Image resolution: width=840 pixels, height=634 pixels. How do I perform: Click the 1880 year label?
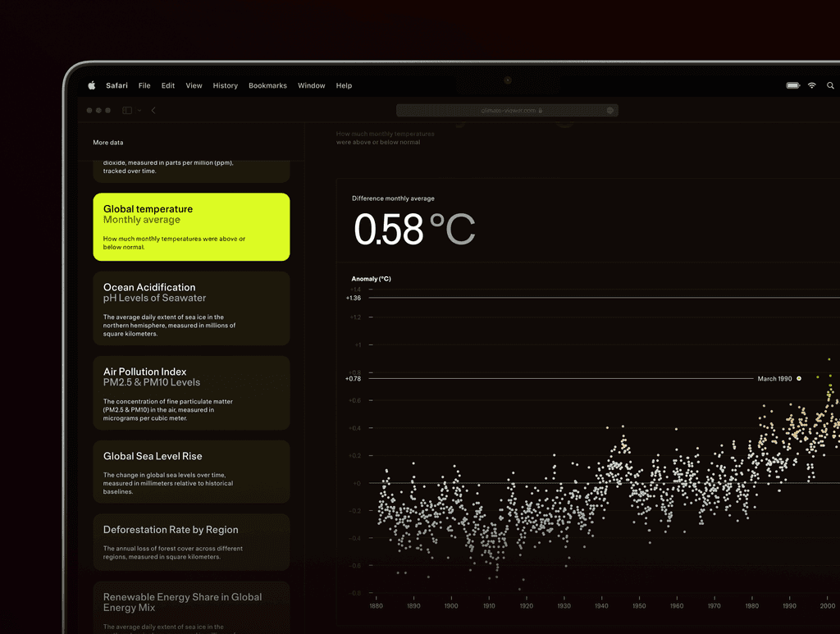tap(376, 605)
